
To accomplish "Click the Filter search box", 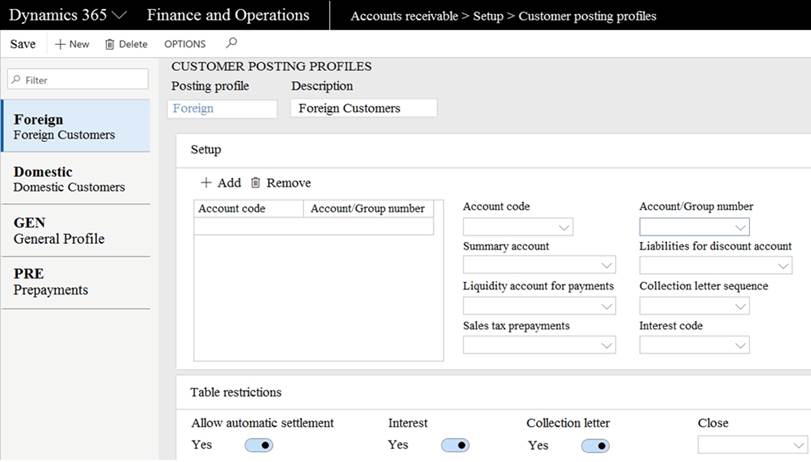I will pyautogui.click(x=78, y=79).
